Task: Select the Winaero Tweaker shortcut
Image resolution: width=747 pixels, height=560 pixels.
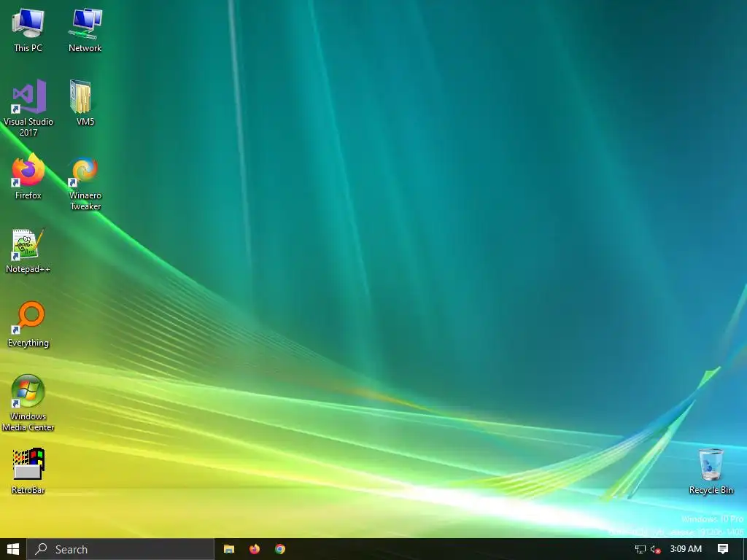Action: (85, 182)
